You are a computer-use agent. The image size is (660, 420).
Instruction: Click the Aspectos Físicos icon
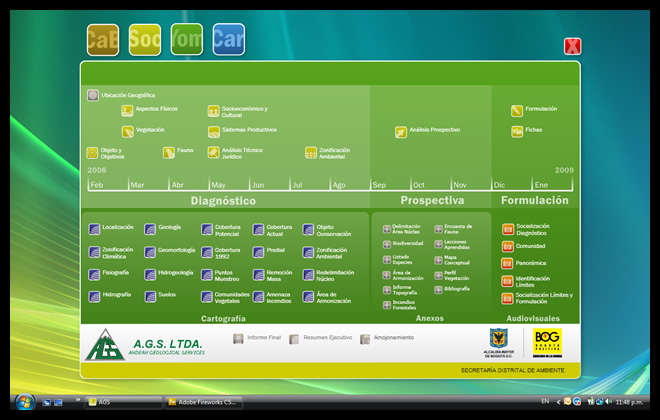coord(127,110)
